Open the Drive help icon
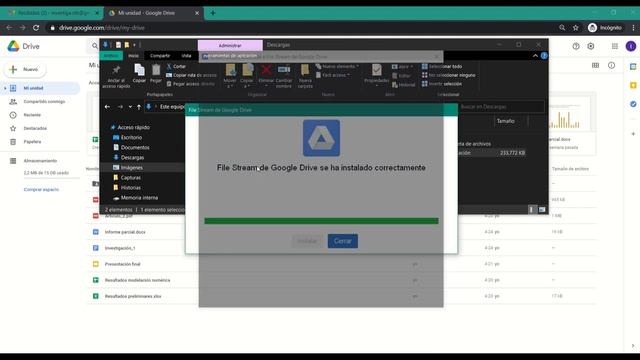 576,46
